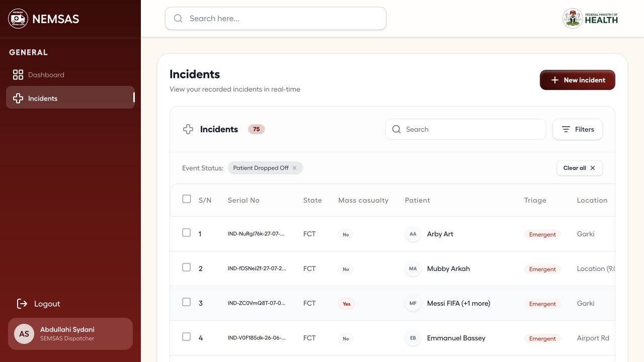Click the magnifier icon in table search
The width and height of the screenshot is (644, 362).
pos(396,129)
